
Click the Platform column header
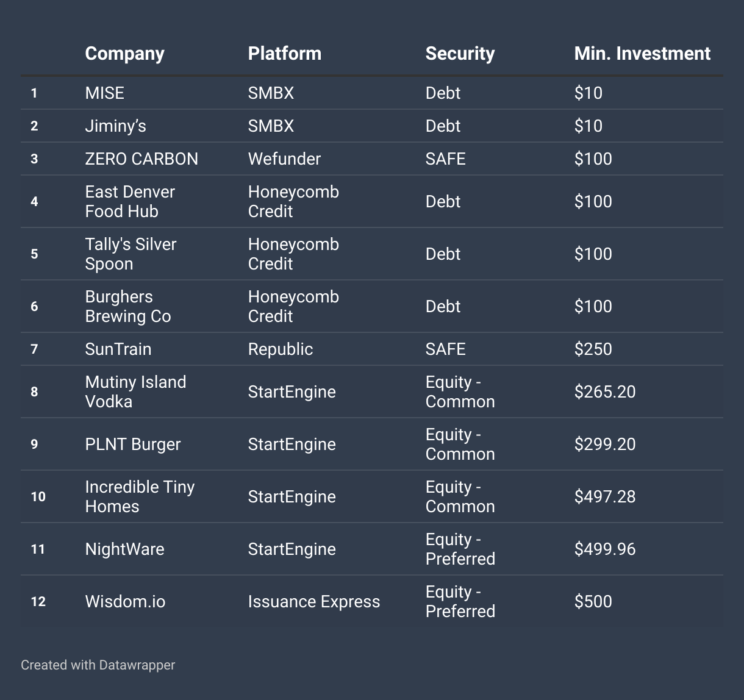[284, 54]
